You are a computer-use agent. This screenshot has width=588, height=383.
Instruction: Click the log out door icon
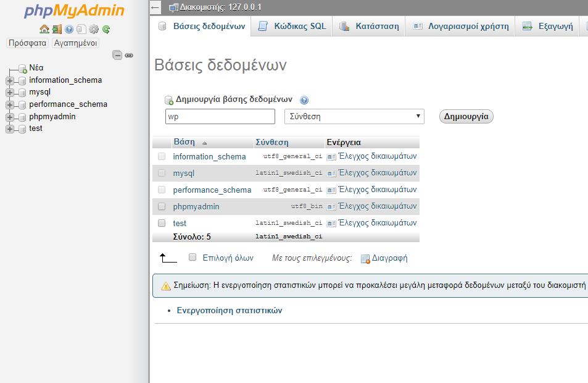(57, 29)
